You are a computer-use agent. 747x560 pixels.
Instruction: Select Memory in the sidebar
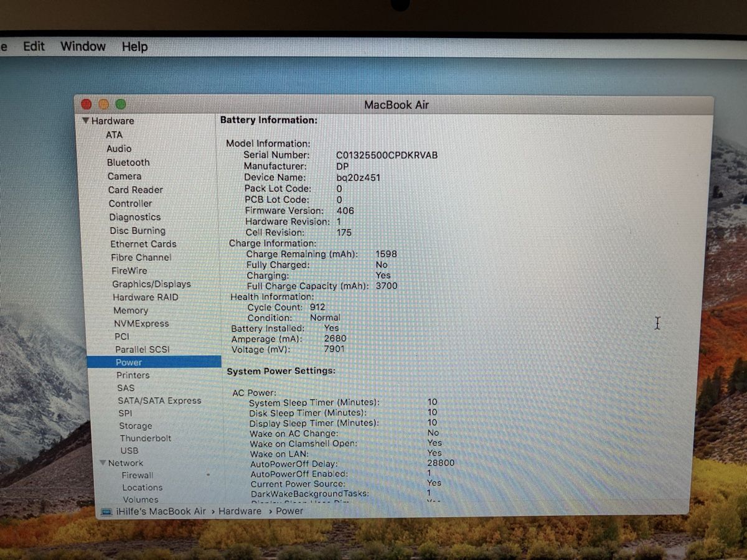pyautogui.click(x=131, y=310)
